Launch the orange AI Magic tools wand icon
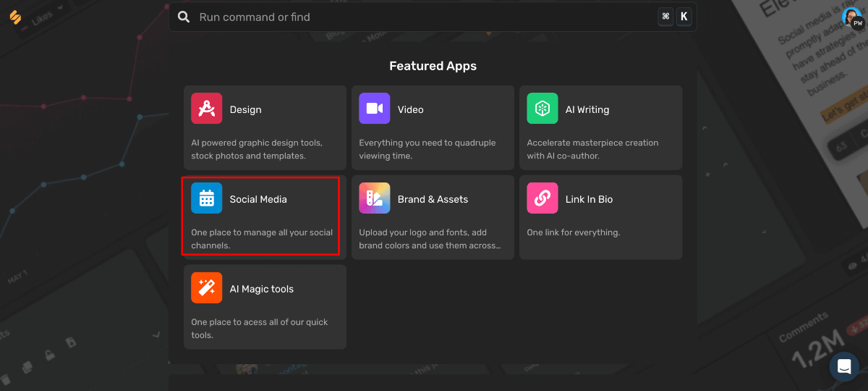Image resolution: width=868 pixels, height=391 pixels. (x=206, y=288)
